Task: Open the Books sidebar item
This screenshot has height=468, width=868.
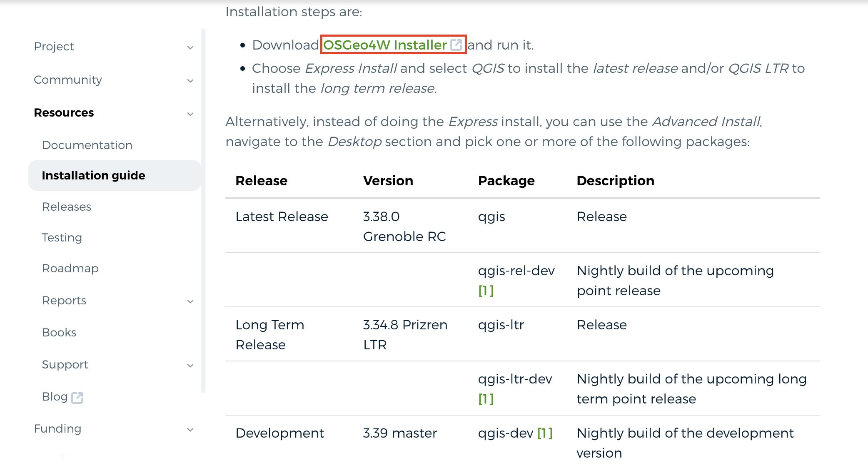Action: (59, 332)
